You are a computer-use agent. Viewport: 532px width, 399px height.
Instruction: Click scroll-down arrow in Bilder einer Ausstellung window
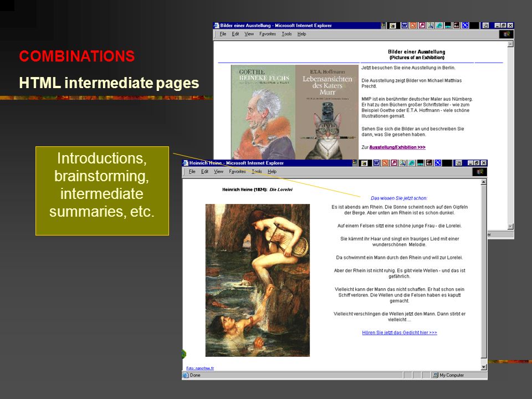(510, 226)
